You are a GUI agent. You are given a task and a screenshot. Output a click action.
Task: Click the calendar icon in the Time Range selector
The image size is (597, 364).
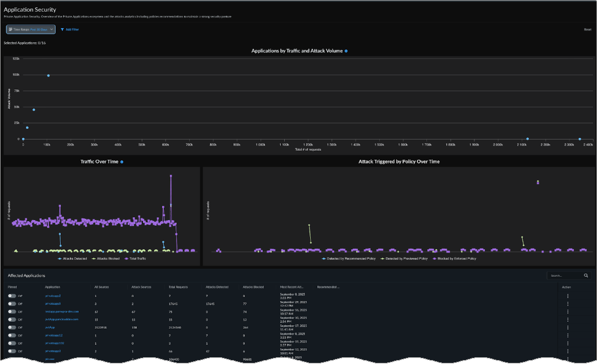pyautogui.click(x=11, y=29)
